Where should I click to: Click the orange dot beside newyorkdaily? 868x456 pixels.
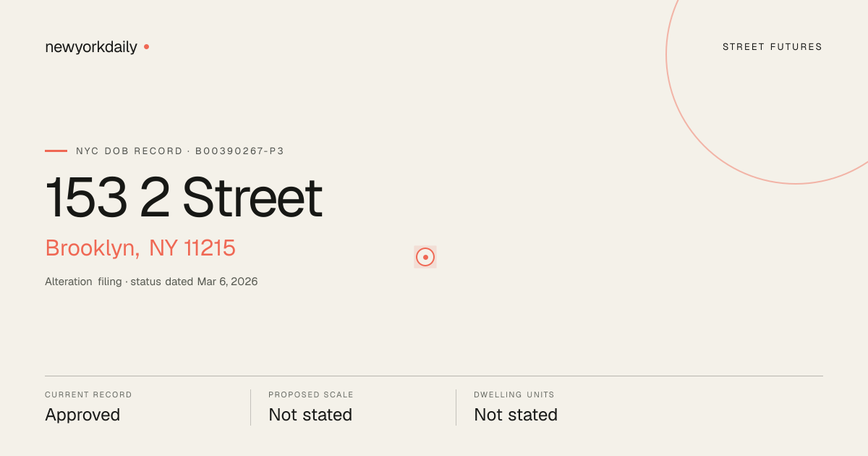point(146,46)
